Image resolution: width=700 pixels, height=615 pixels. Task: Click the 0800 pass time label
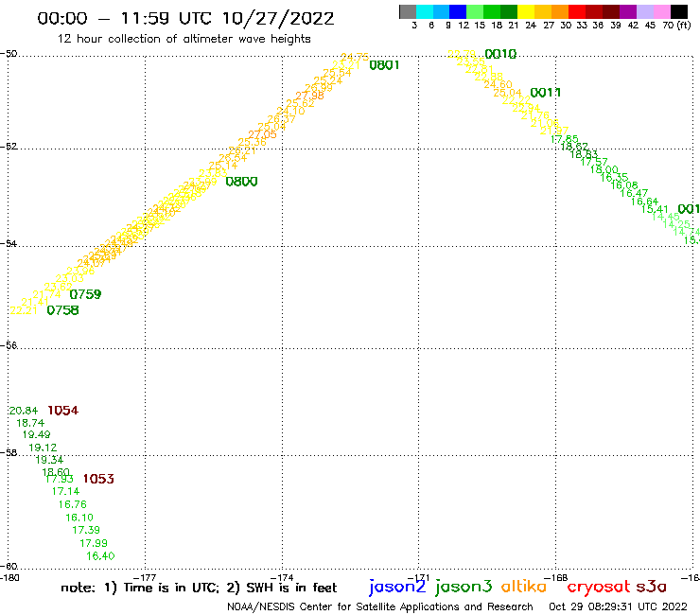coord(241,182)
